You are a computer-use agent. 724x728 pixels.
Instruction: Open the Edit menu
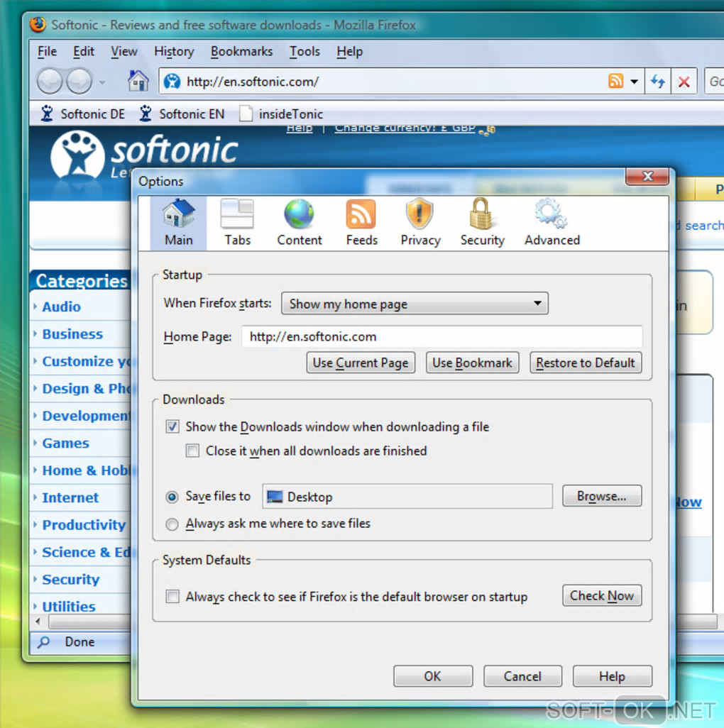84,51
